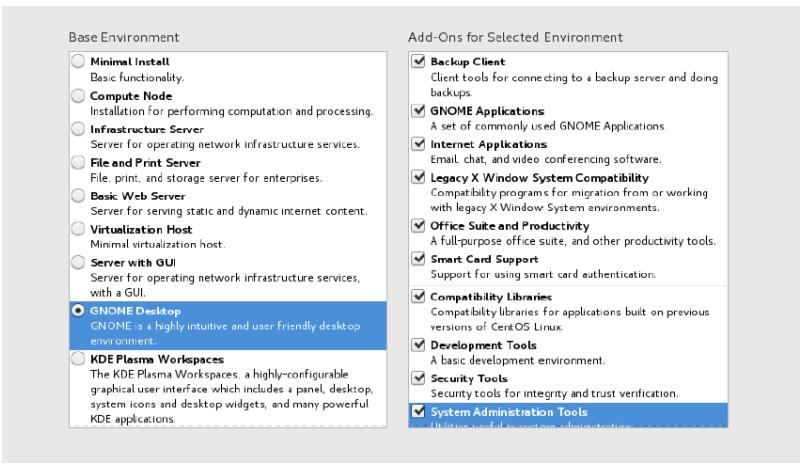Viewport: 805px width, 467px height.
Task: Click the GNOME Desktop radio button
Action: tap(79, 311)
